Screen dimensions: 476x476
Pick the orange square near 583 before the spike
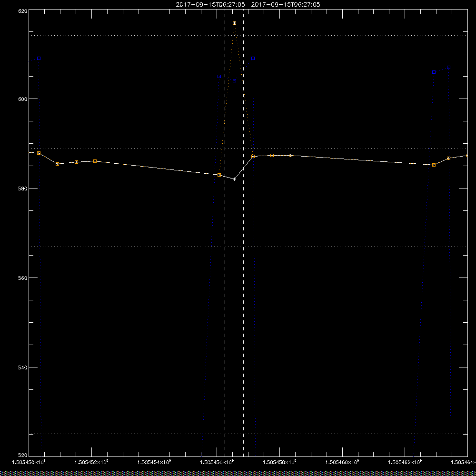click(x=219, y=175)
